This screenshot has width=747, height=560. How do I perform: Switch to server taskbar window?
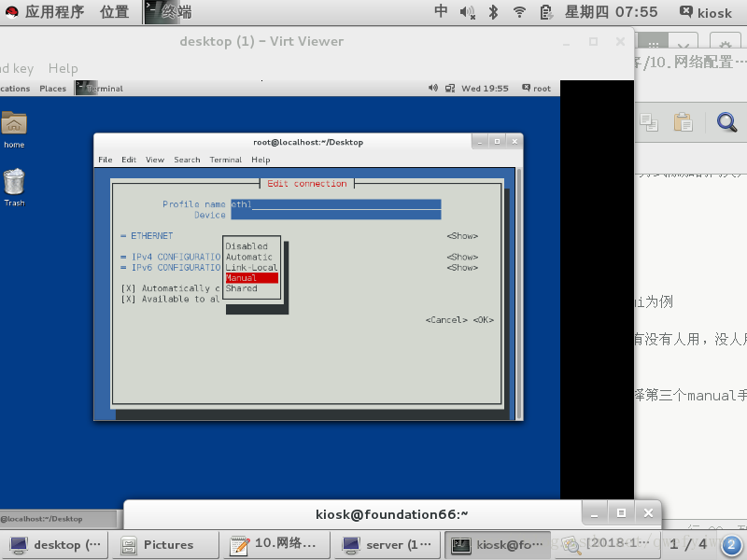pos(388,545)
